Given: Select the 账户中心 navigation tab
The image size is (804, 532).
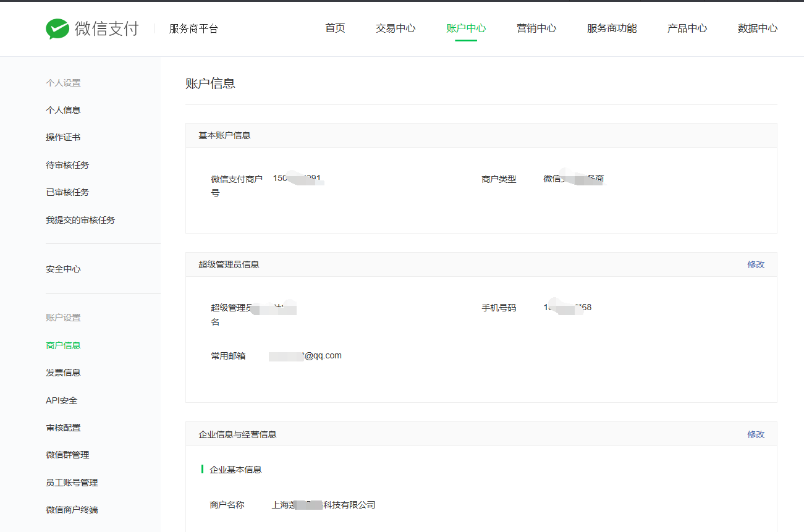Looking at the screenshot, I should click(466, 28).
